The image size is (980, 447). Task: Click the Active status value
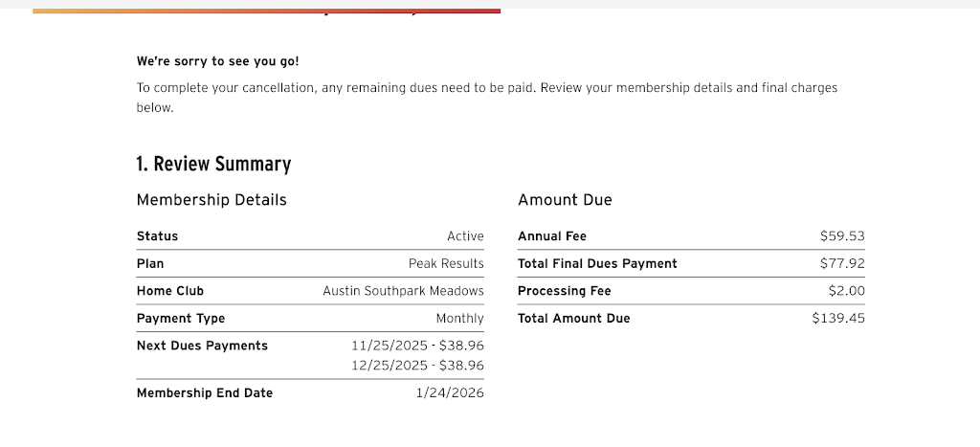click(x=465, y=236)
